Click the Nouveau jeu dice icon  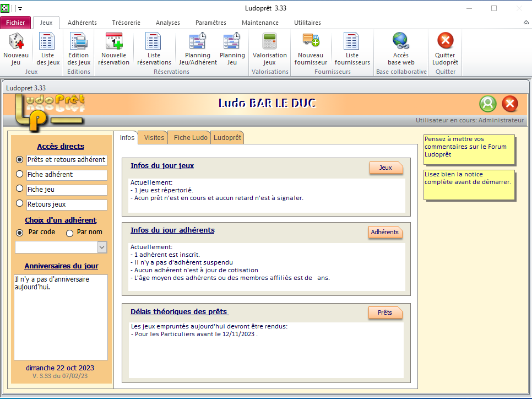point(16,41)
